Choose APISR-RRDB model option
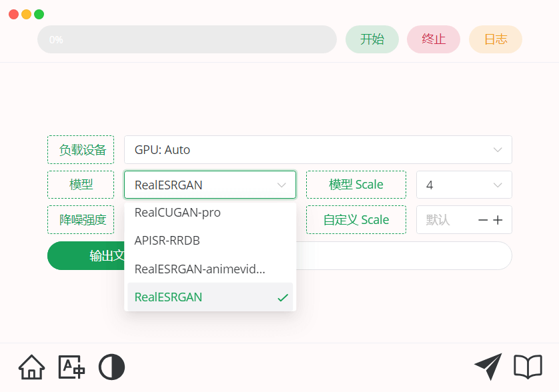Viewport: 559px width, 392px height. pos(210,241)
